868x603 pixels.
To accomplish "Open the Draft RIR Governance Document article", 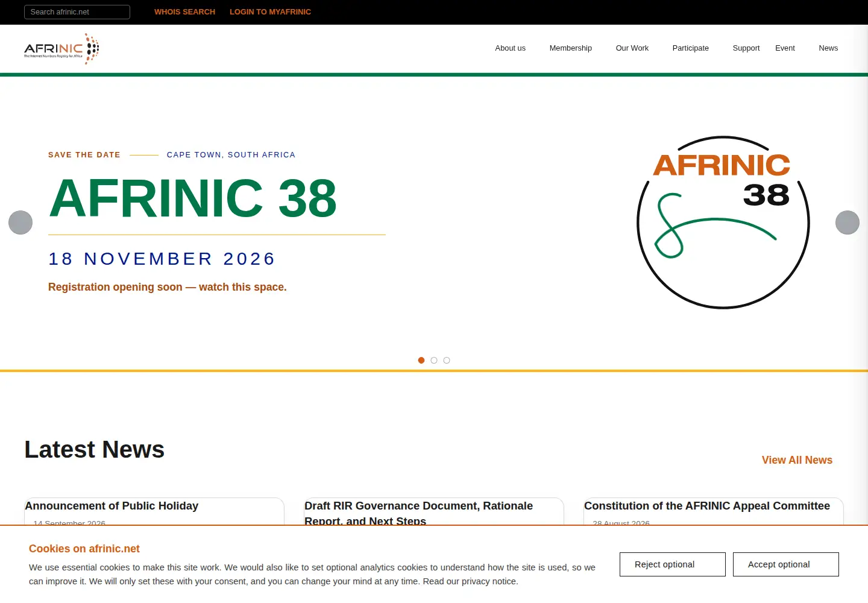I will pyautogui.click(x=418, y=513).
